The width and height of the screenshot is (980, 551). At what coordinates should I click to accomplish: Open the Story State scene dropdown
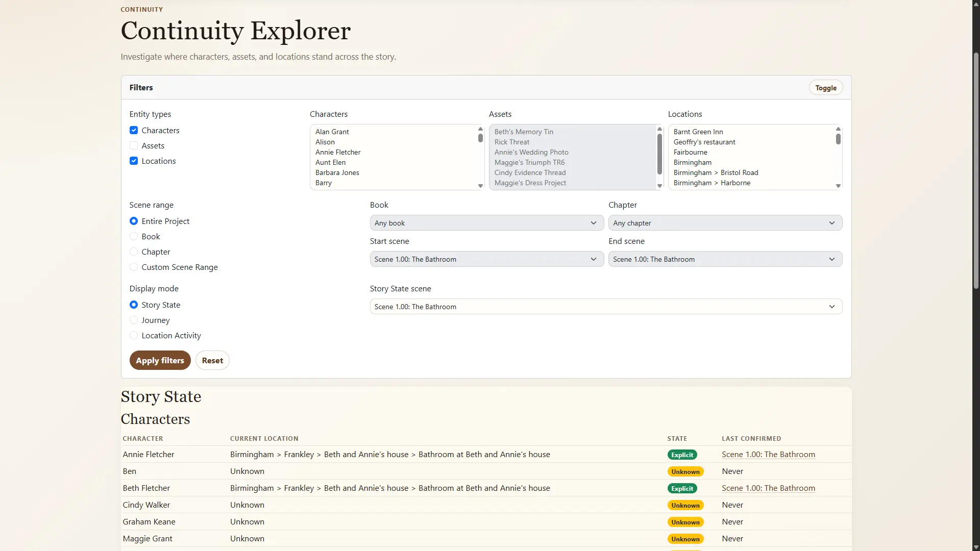pyautogui.click(x=606, y=307)
